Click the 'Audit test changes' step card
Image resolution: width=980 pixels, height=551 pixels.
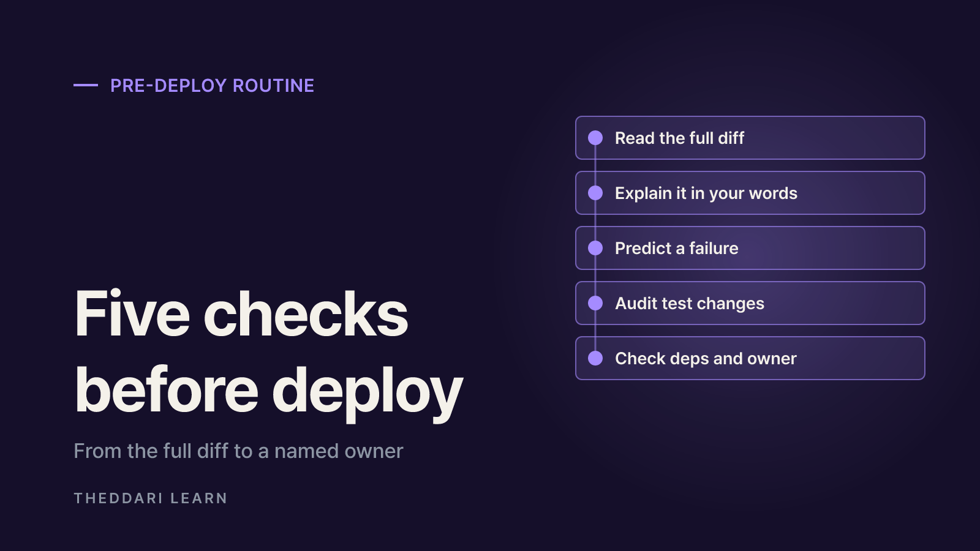(750, 303)
